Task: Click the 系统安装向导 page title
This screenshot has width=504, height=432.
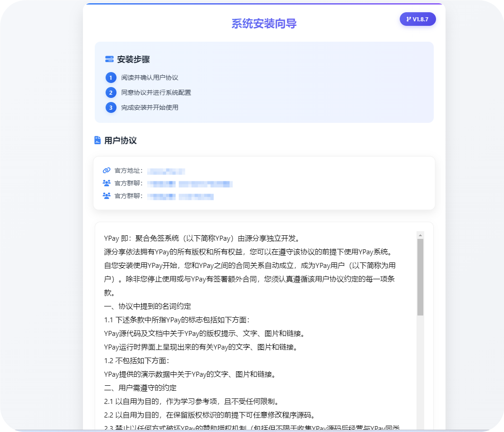Action: click(x=263, y=23)
